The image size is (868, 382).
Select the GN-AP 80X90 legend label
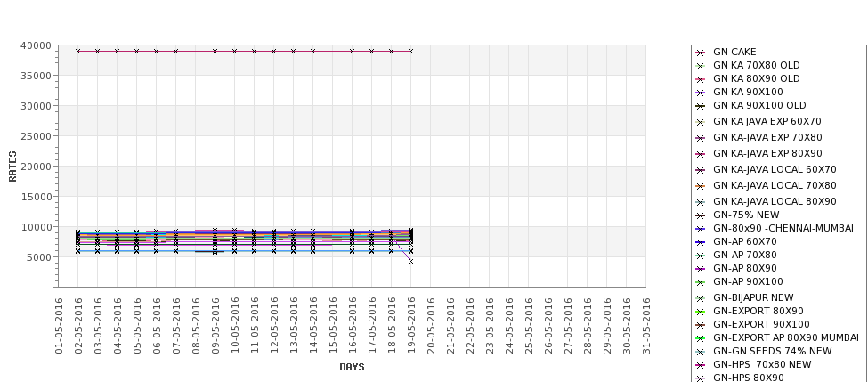[x=745, y=268]
